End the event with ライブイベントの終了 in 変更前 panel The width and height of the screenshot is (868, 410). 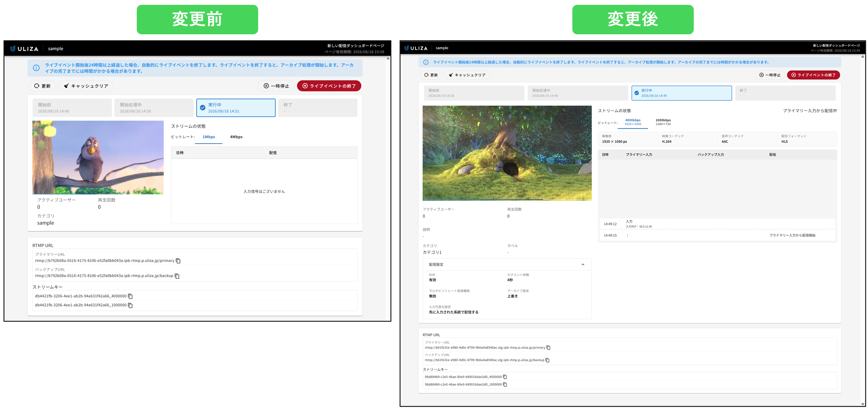pos(329,86)
